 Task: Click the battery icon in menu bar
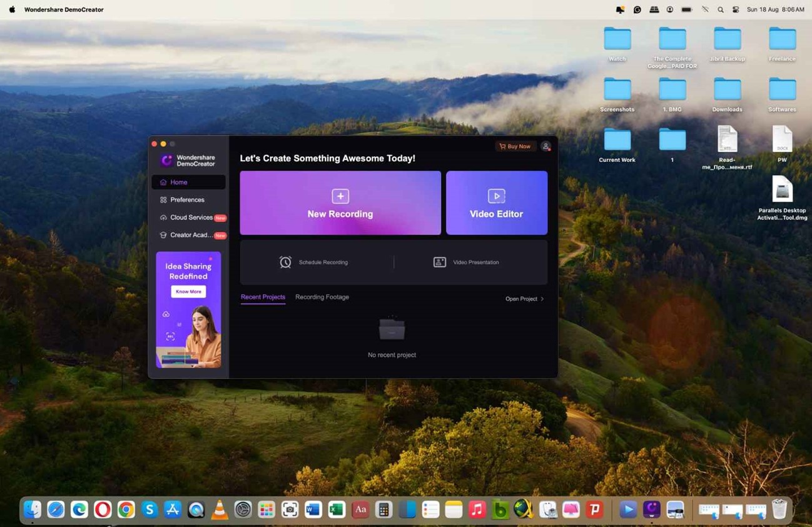(x=687, y=10)
